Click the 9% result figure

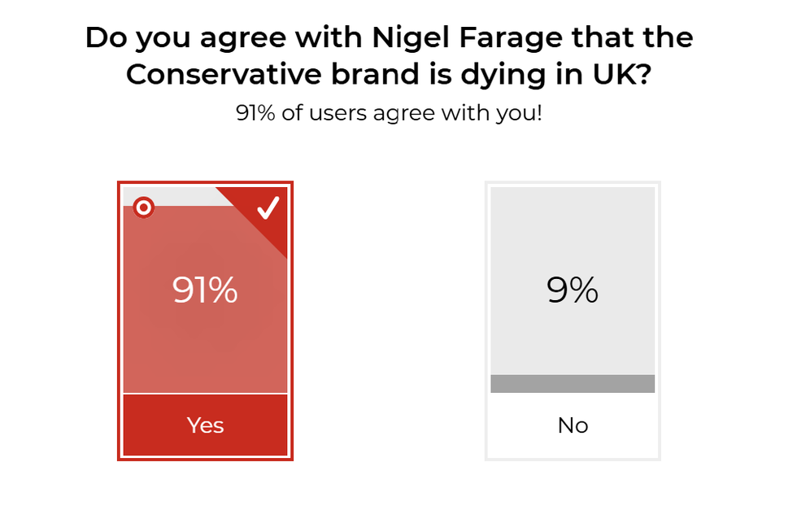(x=573, y=290)
